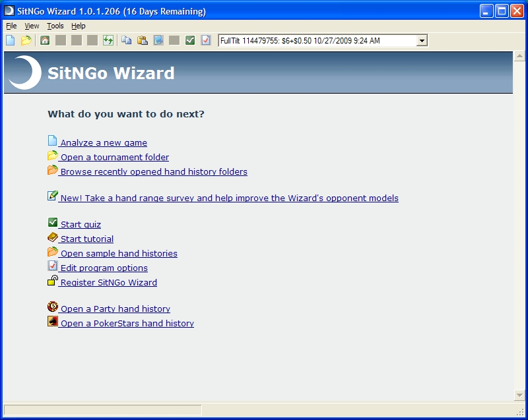Click the Open a Party hand history link

click(115, 309)
